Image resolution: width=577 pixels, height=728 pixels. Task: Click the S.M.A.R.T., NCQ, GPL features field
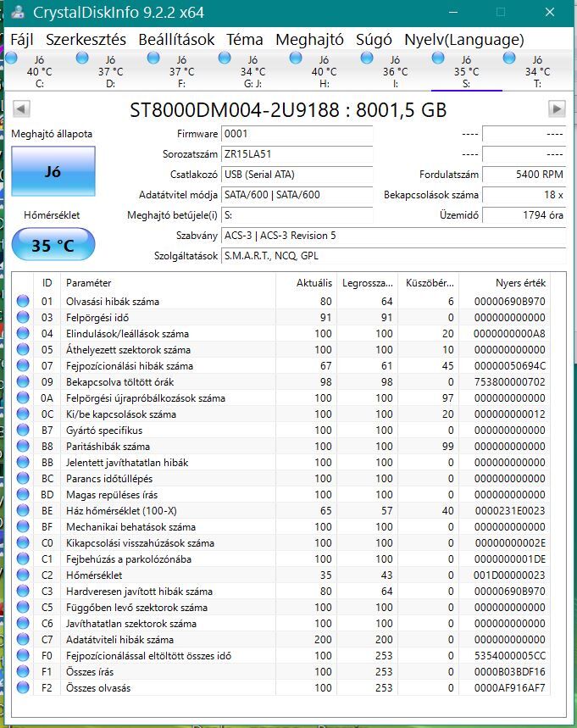click(394, 256)
